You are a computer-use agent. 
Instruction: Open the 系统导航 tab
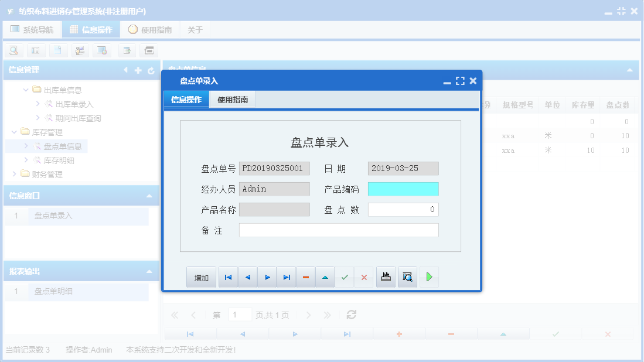tap(32, 29)
